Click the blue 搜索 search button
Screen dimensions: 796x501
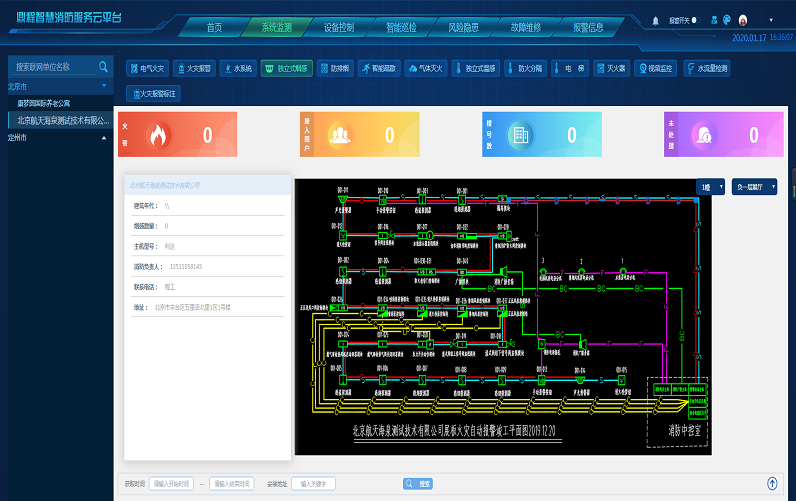click(418, 484)
